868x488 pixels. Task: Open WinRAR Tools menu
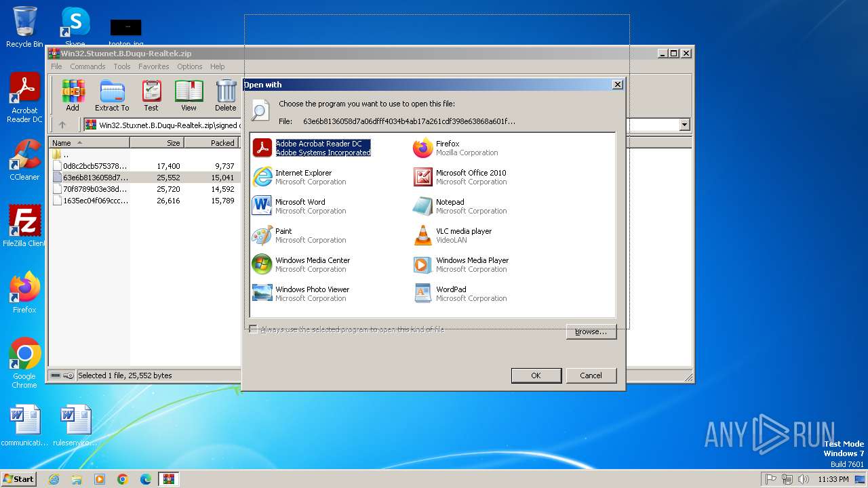click(122, 66)
